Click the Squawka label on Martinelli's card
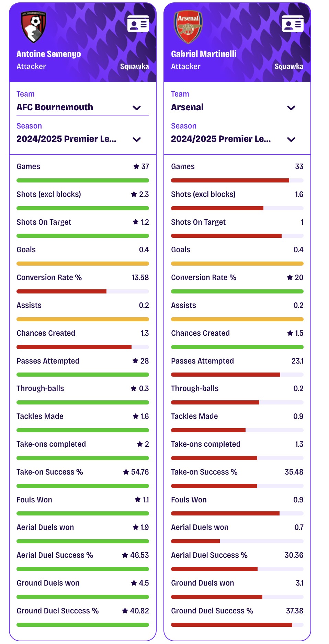Screen dimensions: 329x644 289,67
